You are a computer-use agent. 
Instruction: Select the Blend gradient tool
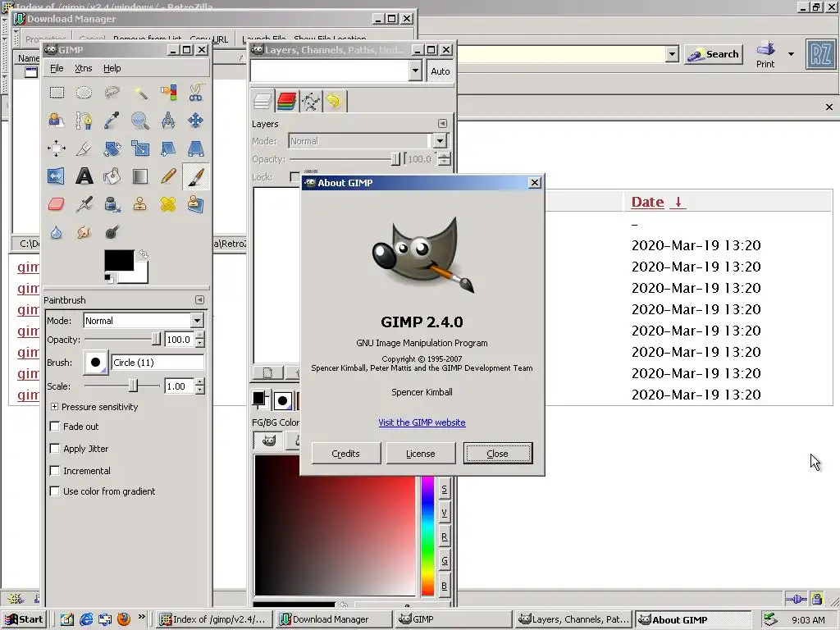[140, 176]
